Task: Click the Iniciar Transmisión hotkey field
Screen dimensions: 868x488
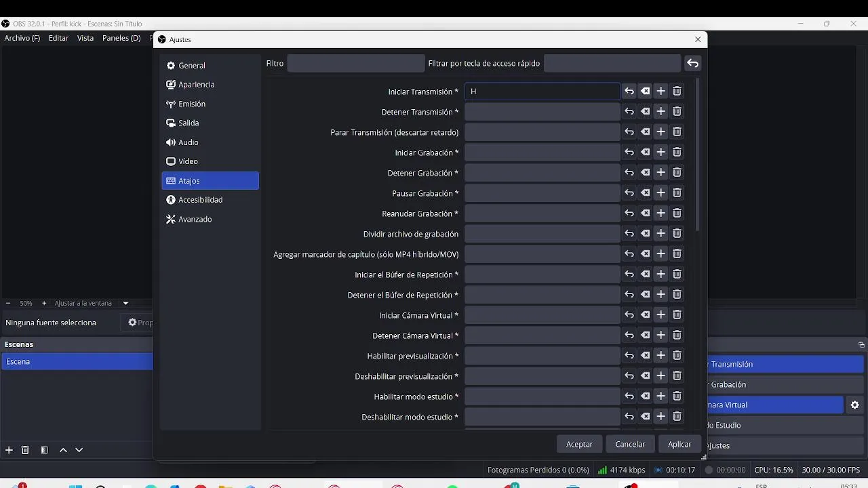Action: (x=542, y=91)
